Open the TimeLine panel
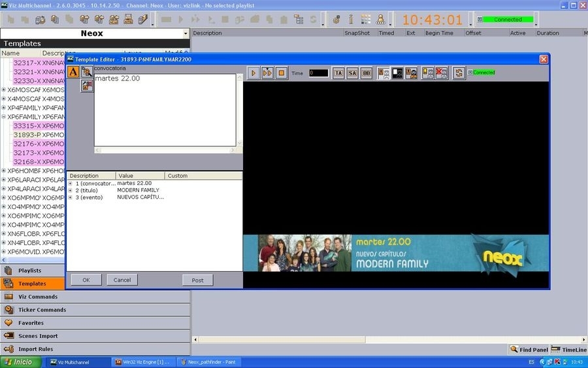The width and height of the screenshot is (588, 368). 568,350
